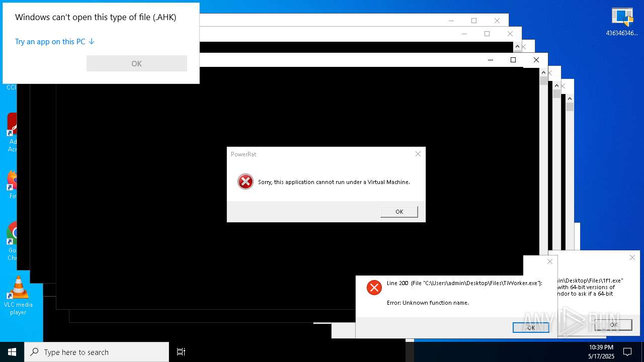Click OK in the PowerRat error dialog

click(399, 212)
